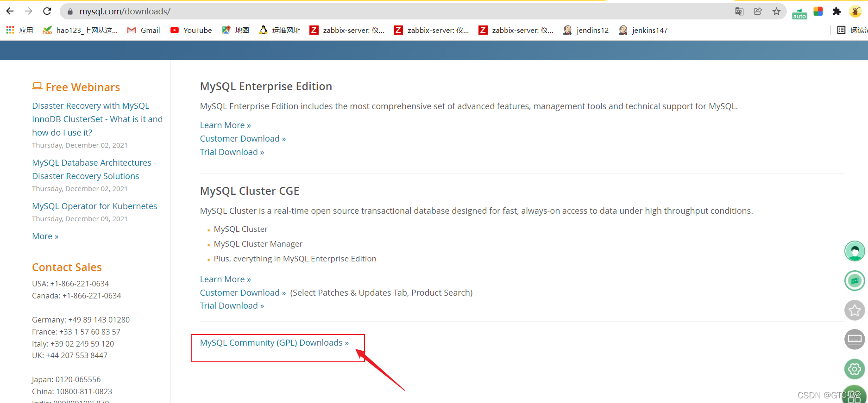868x403 pixels.
Task: Open the browser profile avatar
Action: click(855, 12)
